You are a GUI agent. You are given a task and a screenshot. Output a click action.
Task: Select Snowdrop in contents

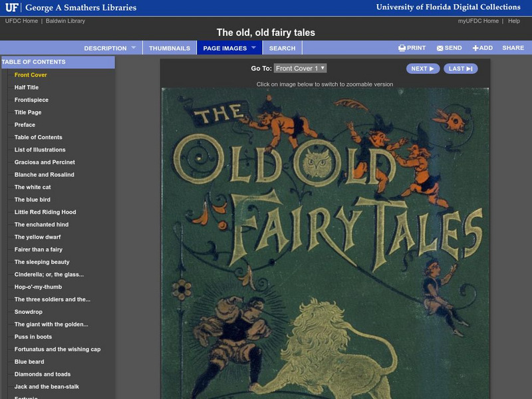point(29,312)
